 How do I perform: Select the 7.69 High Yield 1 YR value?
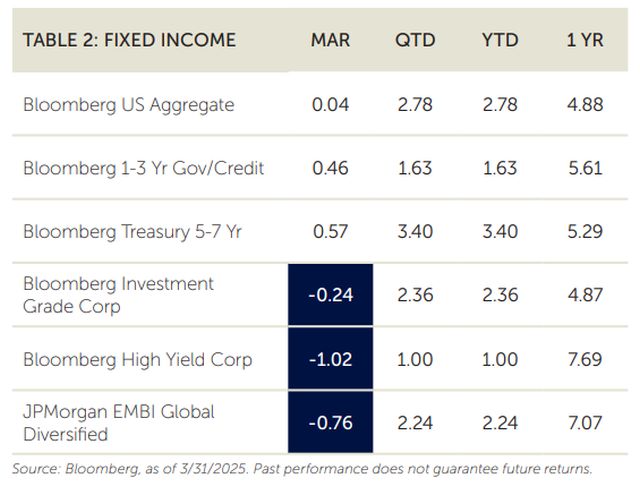point(584,359)
